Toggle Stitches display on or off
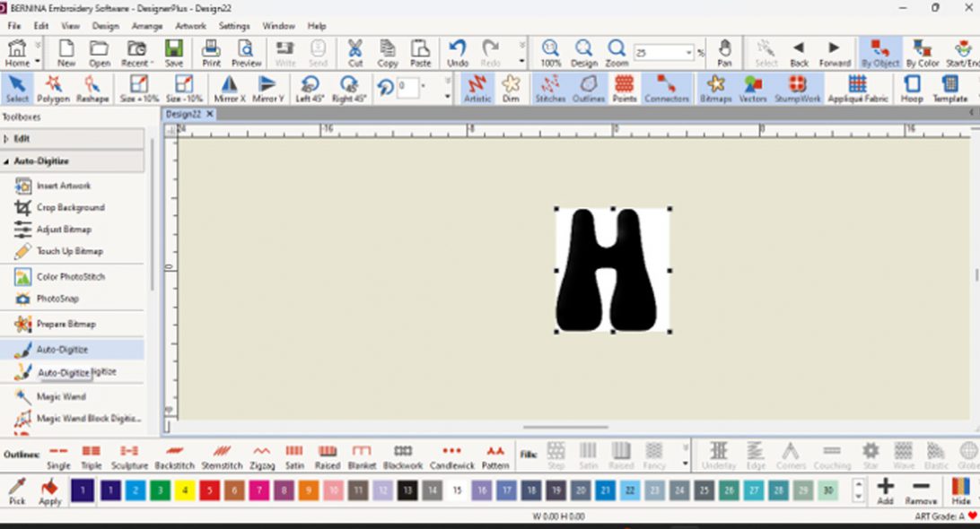980x529 pixels. pyautogui.click(x=550, y=88)
